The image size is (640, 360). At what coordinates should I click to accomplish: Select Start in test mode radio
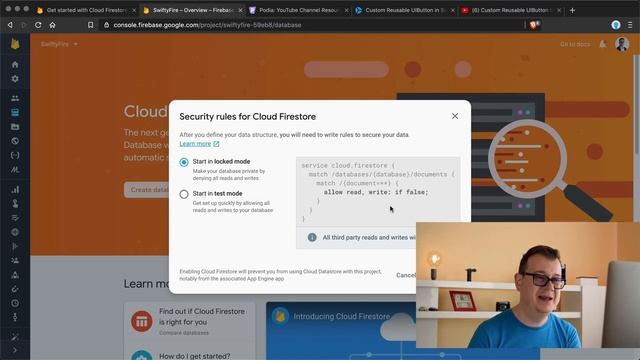184,194
